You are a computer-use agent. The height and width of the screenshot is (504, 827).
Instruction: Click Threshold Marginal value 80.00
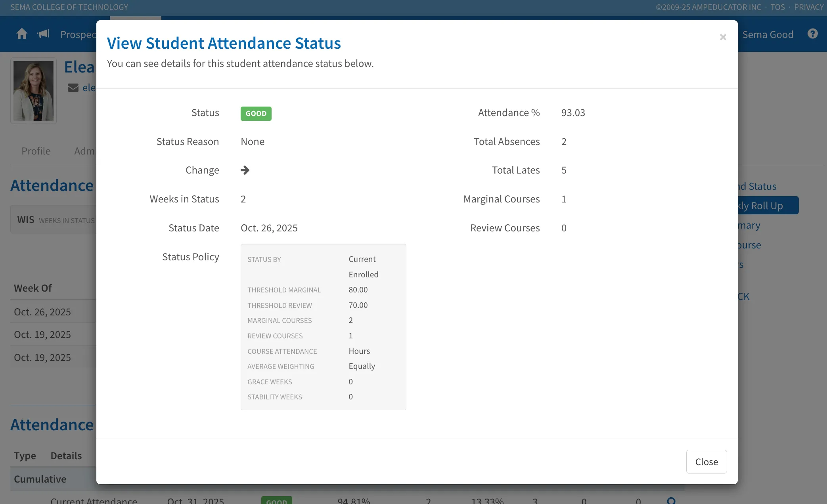pyautogui.click(x=358, y=290)
